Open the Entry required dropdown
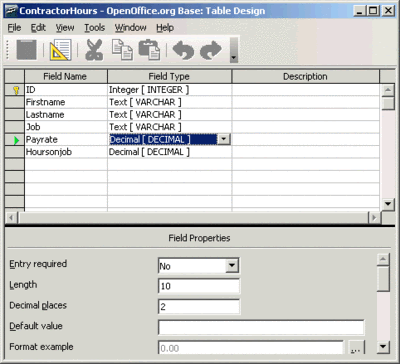 pos(232,266)
